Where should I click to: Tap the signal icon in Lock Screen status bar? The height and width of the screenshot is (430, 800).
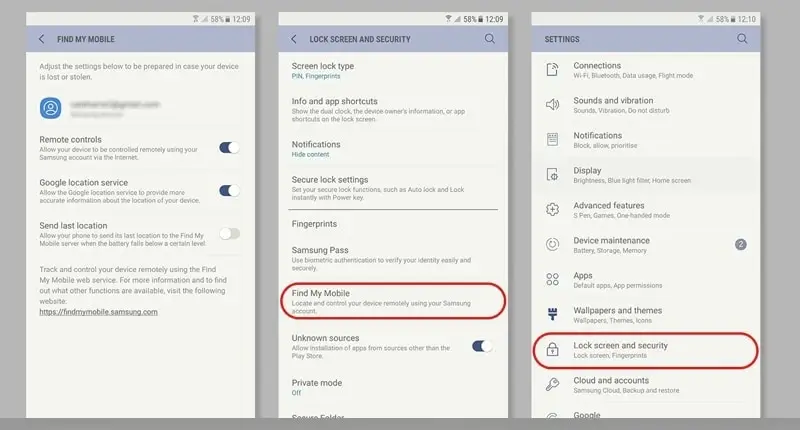point(459,19)
